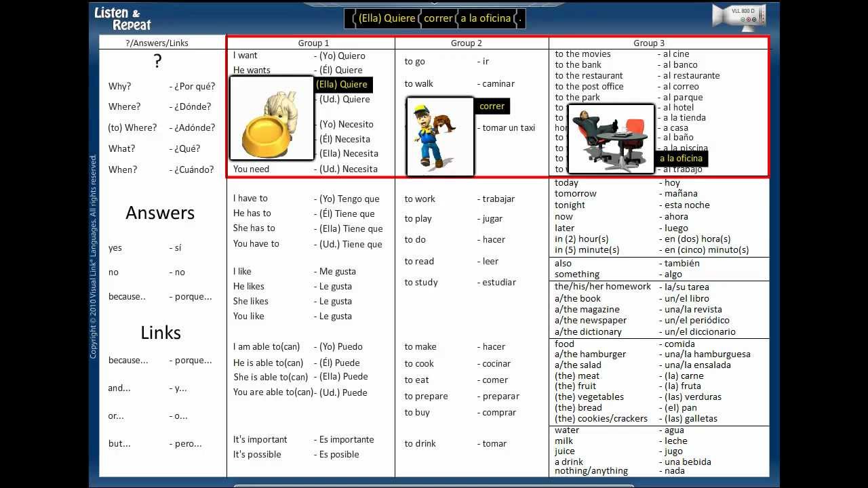The width and height of the screenshot is (868, 488).
Task: Click tomar un taxi
Action: tap(509, 128)
